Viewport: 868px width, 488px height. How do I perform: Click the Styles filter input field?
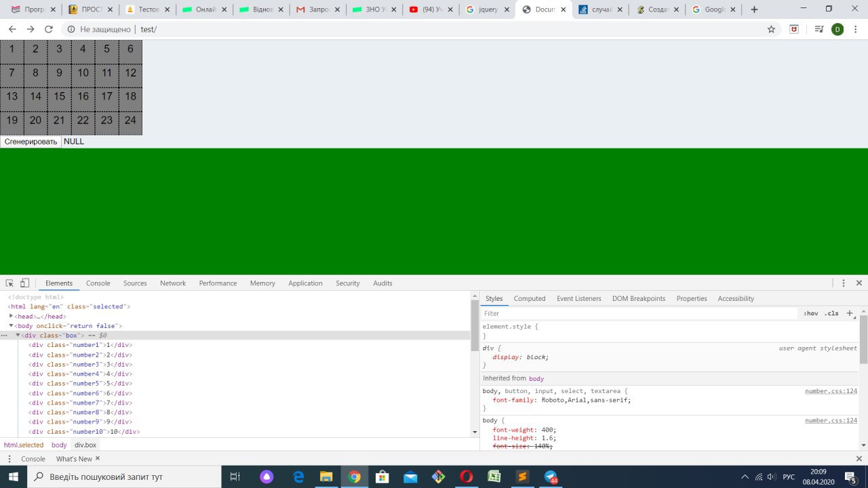click(637, 314)
